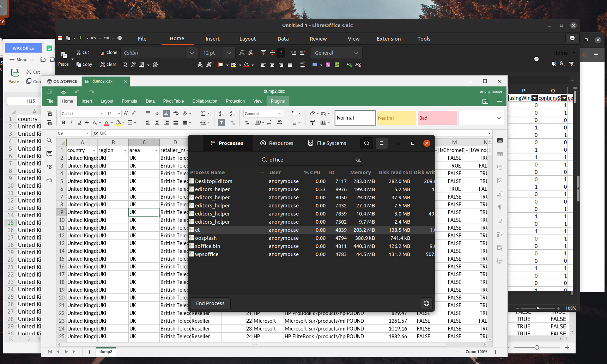Screen dimensions: 607x364
Task: Click the WPS zoom slider handle
Action: coord(536,347)
